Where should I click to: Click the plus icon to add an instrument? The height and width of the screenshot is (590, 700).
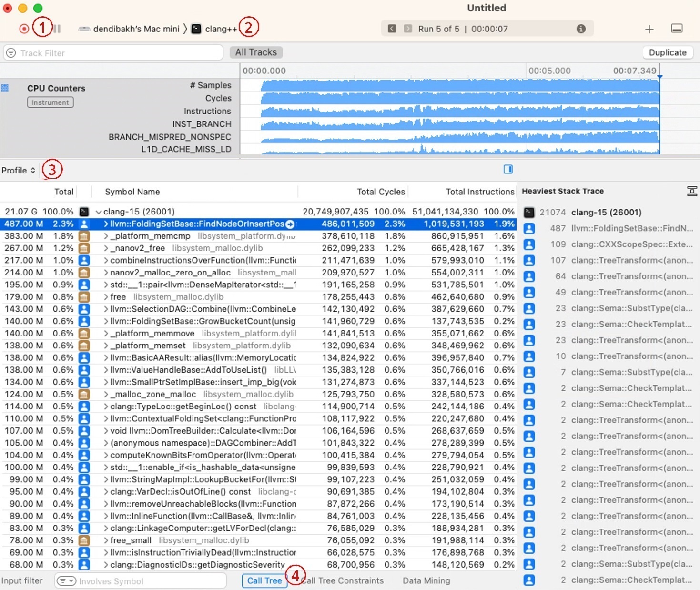(x=649, y=29)
